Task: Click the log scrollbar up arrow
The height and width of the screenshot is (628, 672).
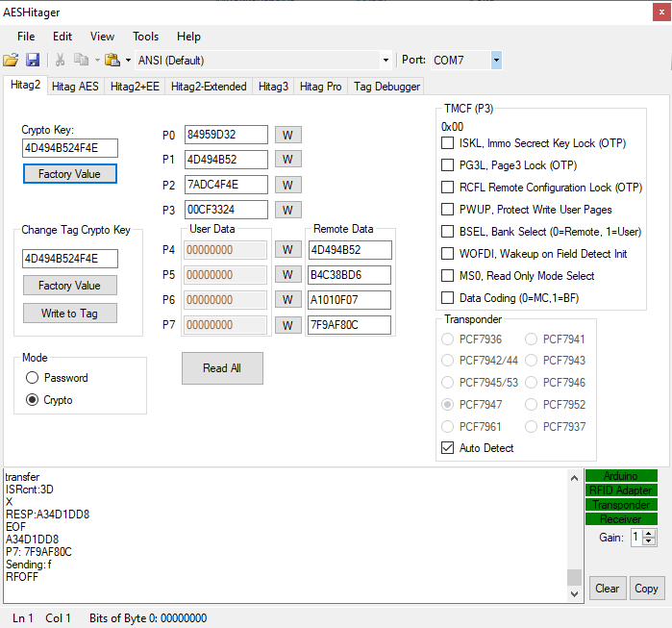Action: click(574, 478)
